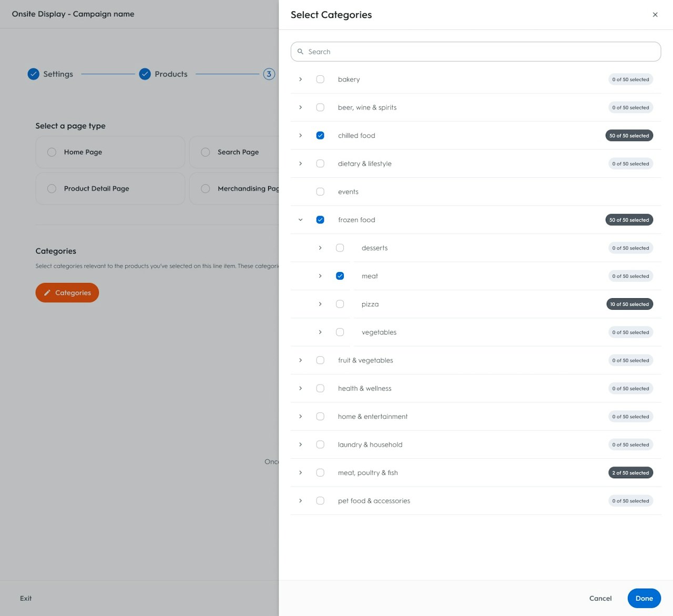Close the Select Categories panel
Viewport: 673px width, 616px height.
655,15
